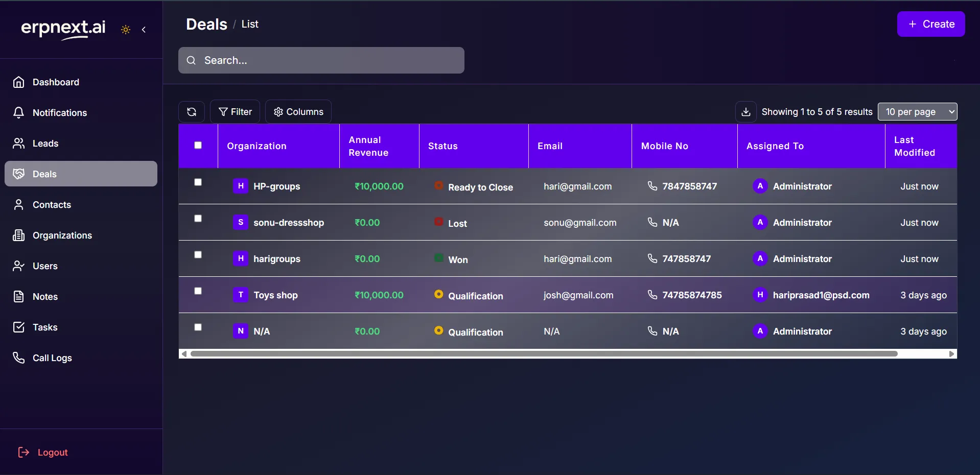Click the Search input field
Viewport: 980px width, 475px height.
click(x=327, y=60)
